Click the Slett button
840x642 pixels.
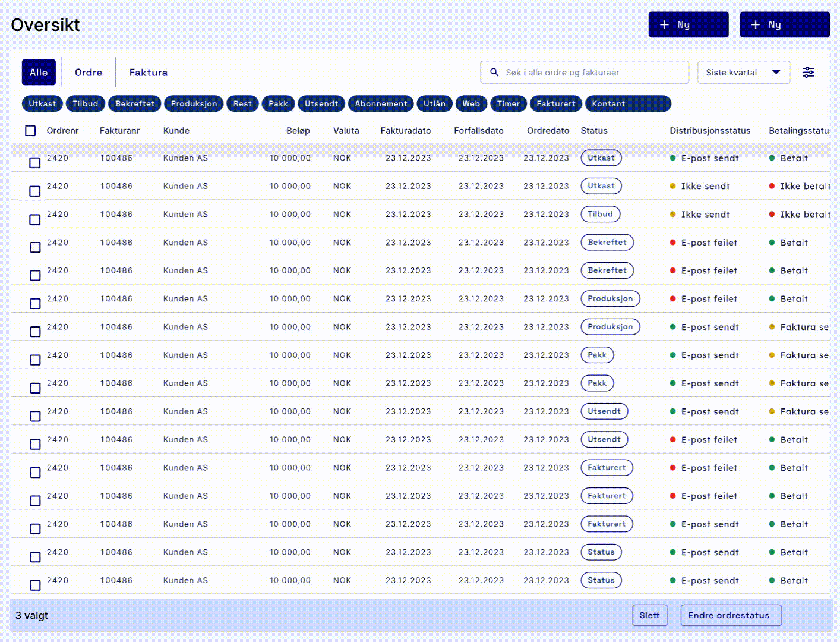(x=650, y=615)
